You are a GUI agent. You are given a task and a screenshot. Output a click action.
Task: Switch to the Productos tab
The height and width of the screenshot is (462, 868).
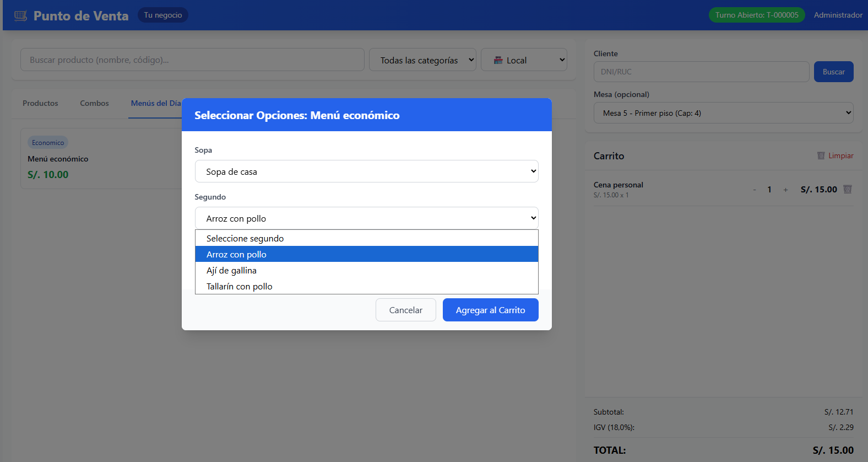click(40, 103)
